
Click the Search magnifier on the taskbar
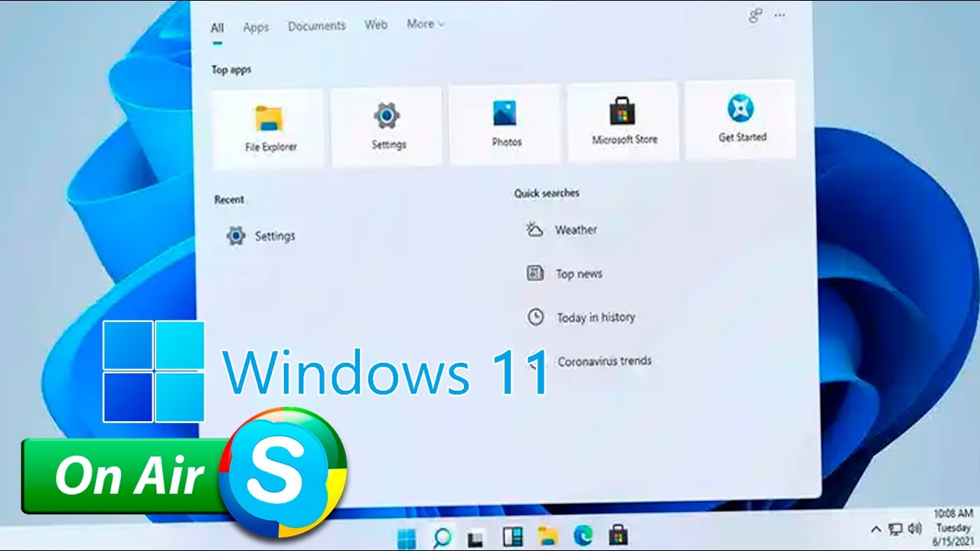point(443,536)
